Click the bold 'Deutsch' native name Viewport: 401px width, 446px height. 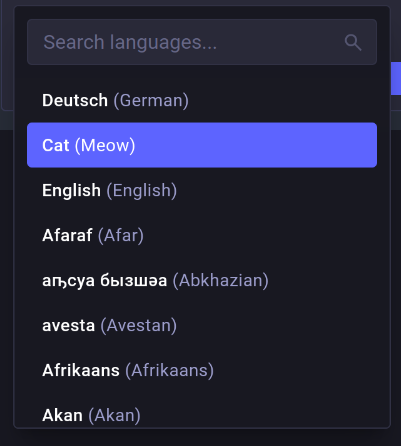tap(75, 100)
